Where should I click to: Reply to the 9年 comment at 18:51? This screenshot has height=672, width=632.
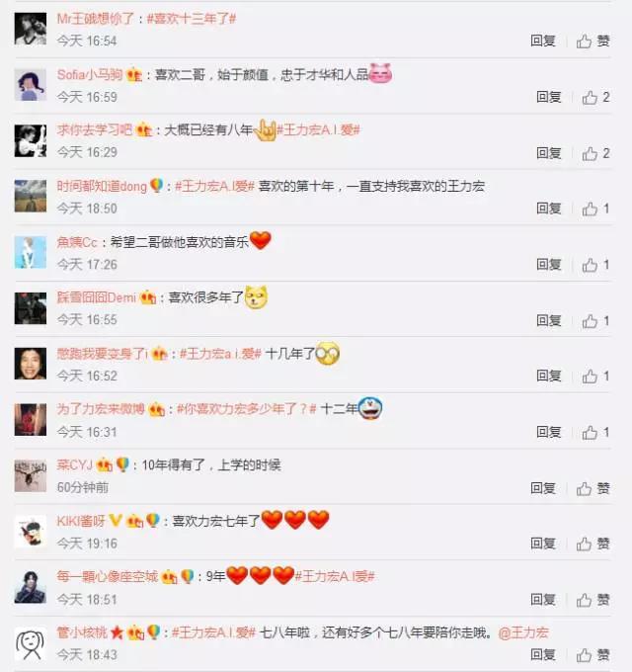click(x=543, y=600)
